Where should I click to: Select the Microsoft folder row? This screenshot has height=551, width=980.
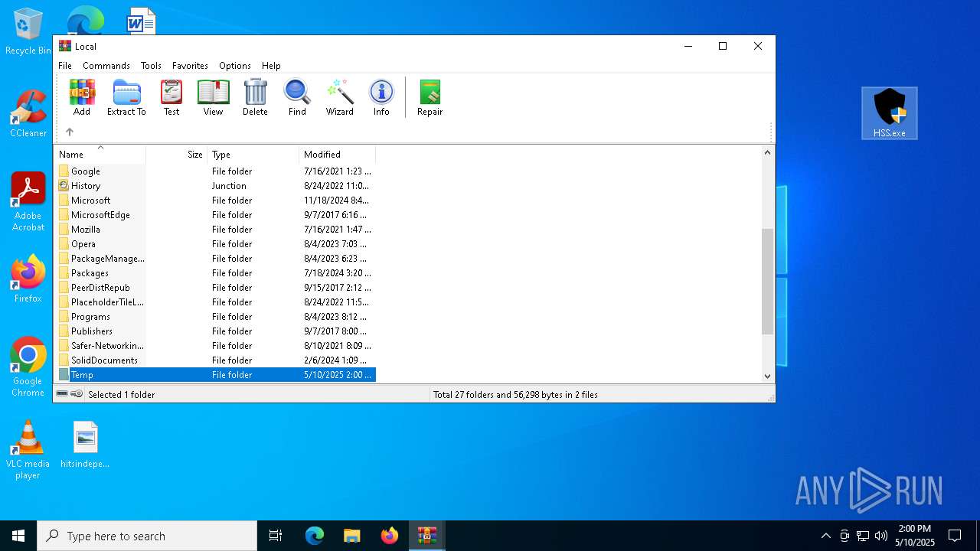[215, 201]
